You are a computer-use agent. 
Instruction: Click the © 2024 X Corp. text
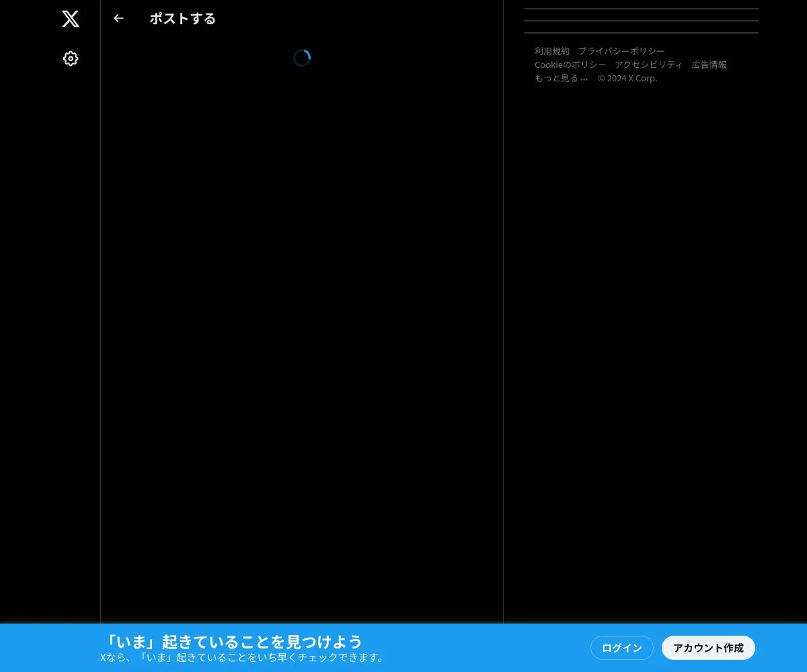[x=627, y=78]
